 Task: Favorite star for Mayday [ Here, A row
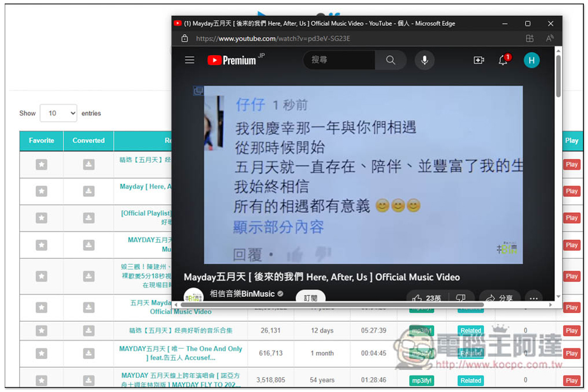click(41, 191)
